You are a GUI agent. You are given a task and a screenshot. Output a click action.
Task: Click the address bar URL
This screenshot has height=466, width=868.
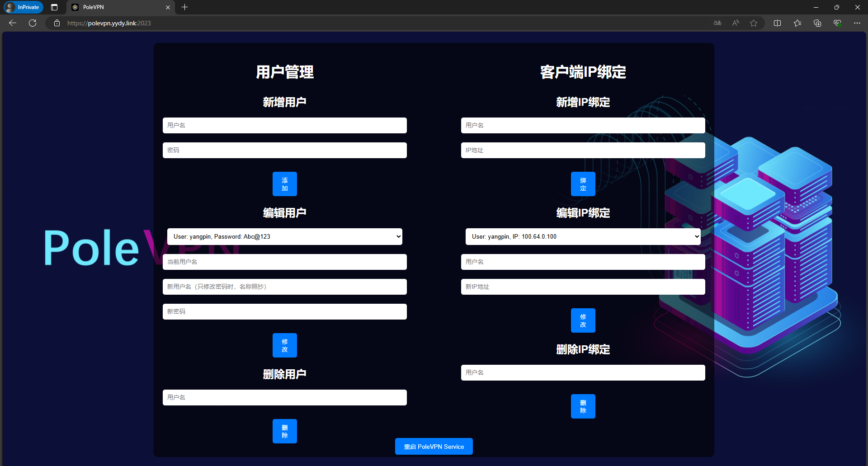tap(109, 23)
